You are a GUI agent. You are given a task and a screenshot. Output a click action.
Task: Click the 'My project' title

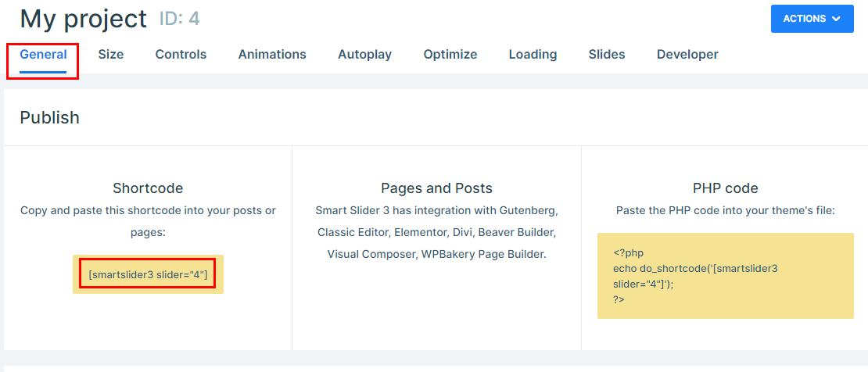coord(84,19)
